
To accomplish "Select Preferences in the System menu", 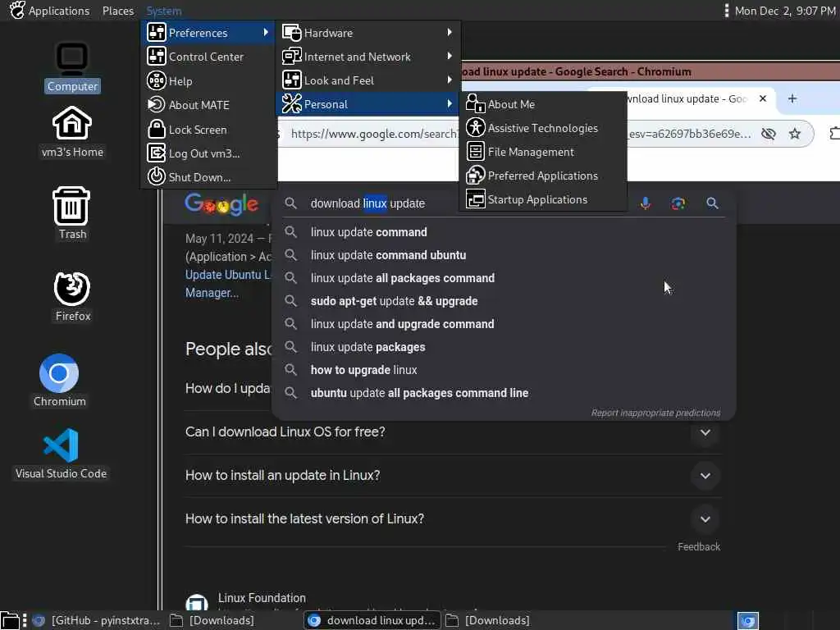I will pos(208,33).
